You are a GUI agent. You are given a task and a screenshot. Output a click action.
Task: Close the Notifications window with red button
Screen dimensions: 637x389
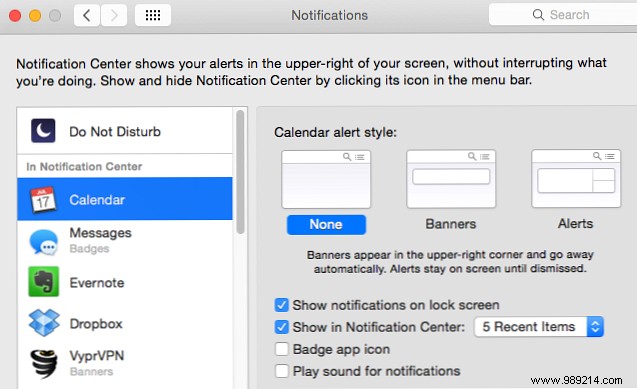[15, 16]
